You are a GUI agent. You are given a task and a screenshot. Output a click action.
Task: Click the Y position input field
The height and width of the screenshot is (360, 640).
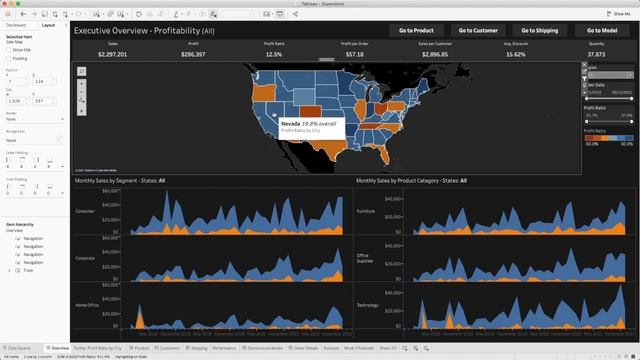44,82
